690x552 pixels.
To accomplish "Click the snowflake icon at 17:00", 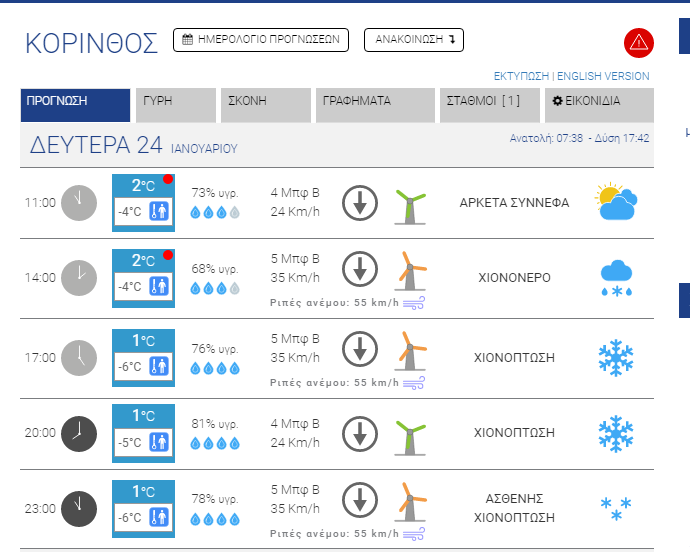I will coord(615,357).
